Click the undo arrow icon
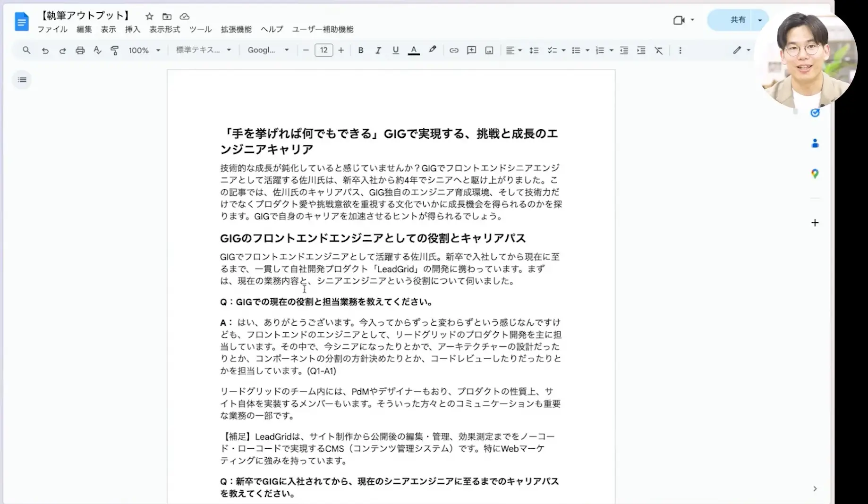868x504 pixels. pyautogui.click(x=45, y=50)
